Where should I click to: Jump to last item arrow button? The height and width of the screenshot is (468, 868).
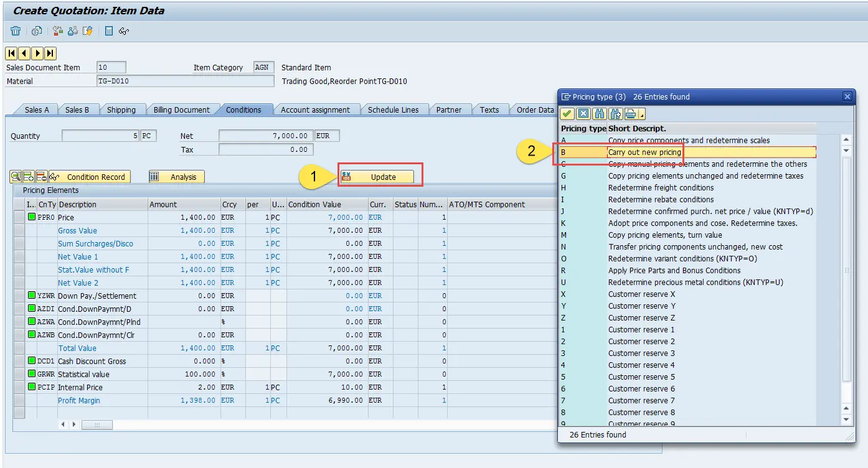tap(50, 54)
